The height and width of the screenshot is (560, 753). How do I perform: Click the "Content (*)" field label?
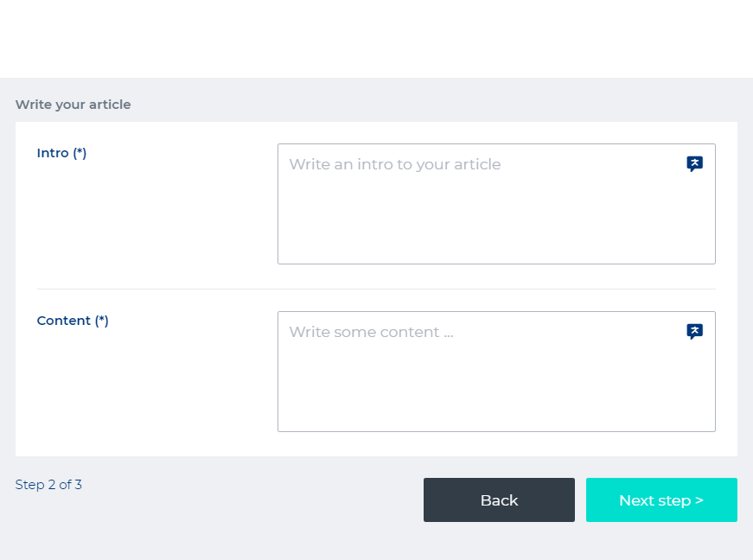pos(73,321)
